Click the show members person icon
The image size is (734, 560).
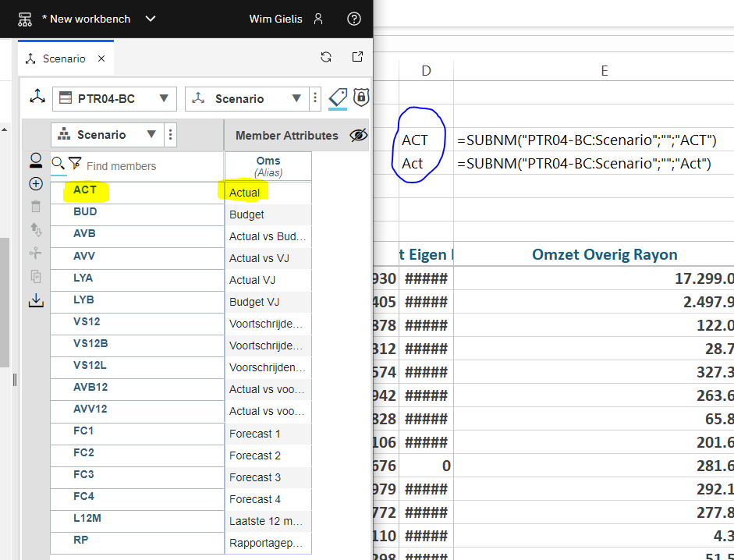[36, 160]
